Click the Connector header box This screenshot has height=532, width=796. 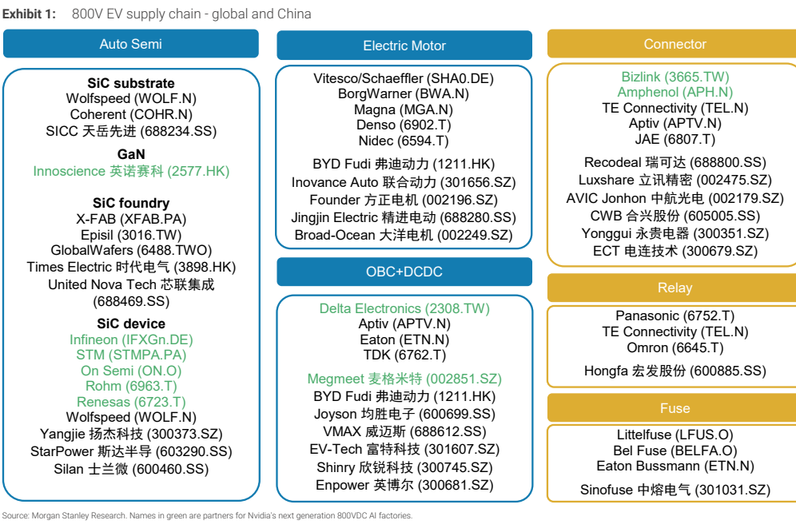(672, 44)
